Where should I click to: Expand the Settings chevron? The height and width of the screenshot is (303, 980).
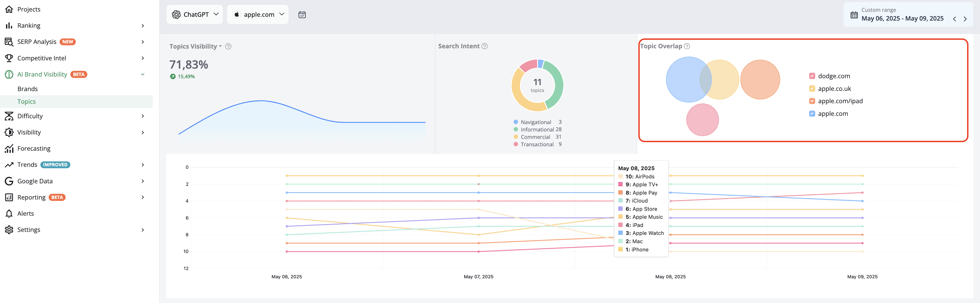coord(143,230)
